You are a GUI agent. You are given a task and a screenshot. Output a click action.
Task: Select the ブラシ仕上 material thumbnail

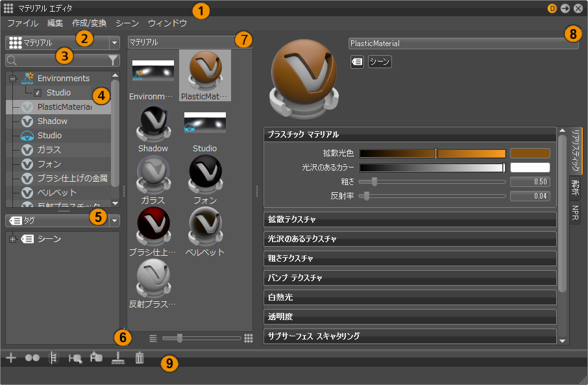153,232
